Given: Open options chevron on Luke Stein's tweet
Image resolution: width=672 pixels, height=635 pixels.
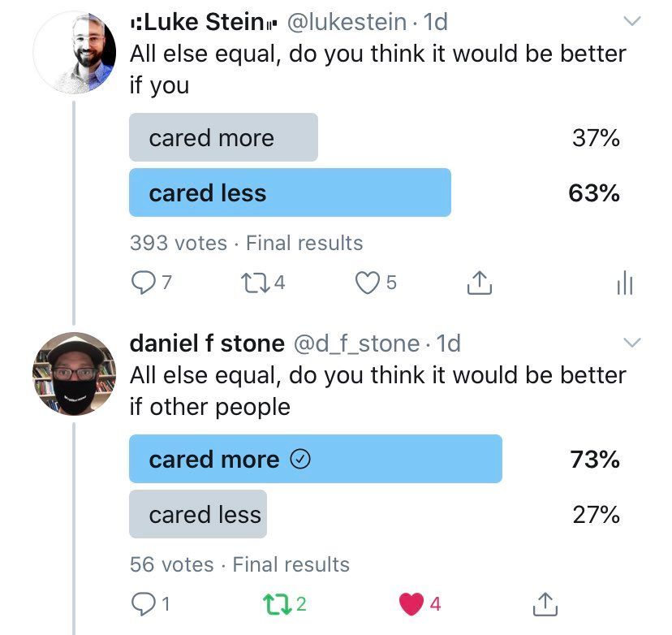Looking at the screenshot, I should coord(631,20).
